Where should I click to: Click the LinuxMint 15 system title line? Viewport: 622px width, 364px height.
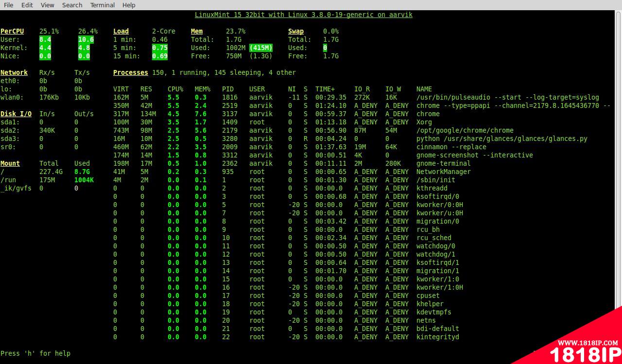point(304,15)
